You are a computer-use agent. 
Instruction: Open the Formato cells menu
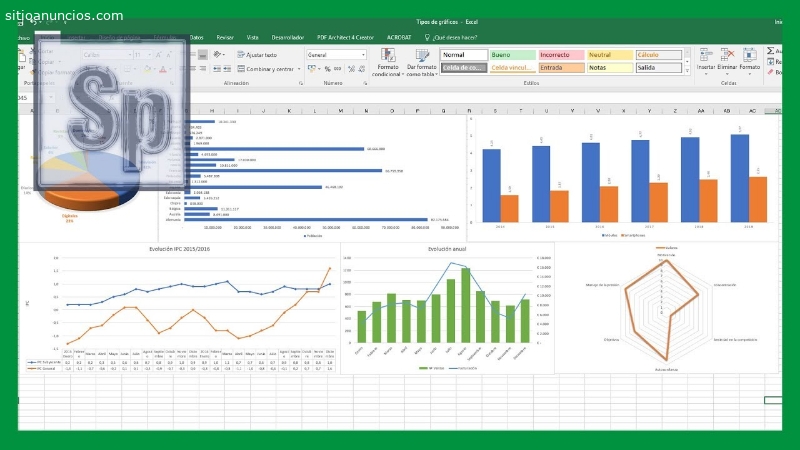(749, 61)
